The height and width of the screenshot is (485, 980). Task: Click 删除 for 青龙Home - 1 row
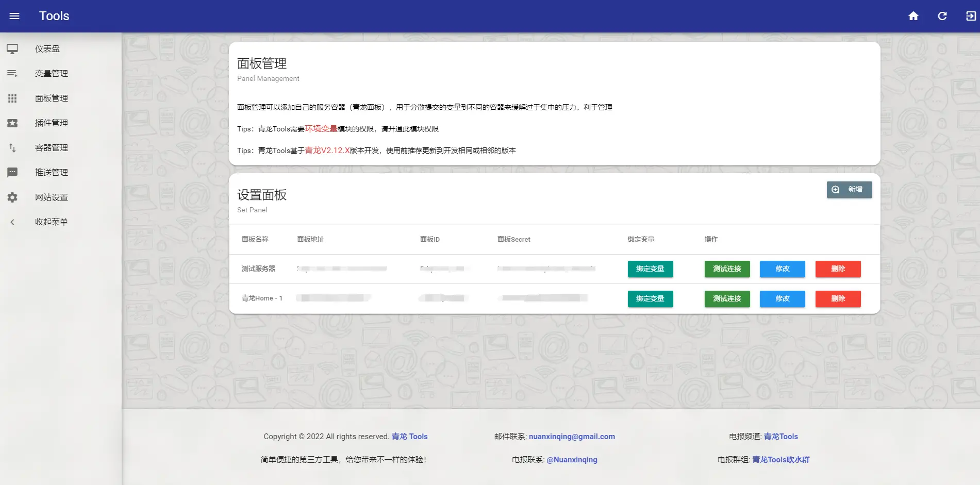tap(838, 299)
